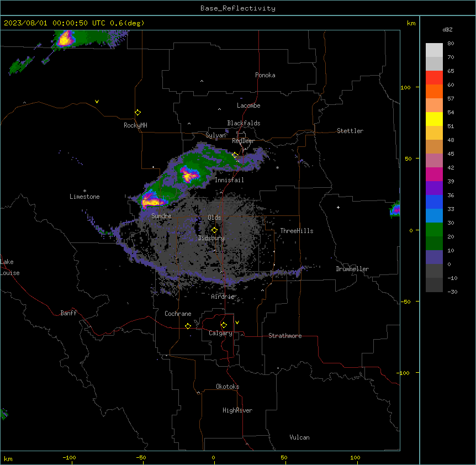Click the gold 48-51 dBZ legend swatch
This screenshot has width=476, height=465.
434,133
